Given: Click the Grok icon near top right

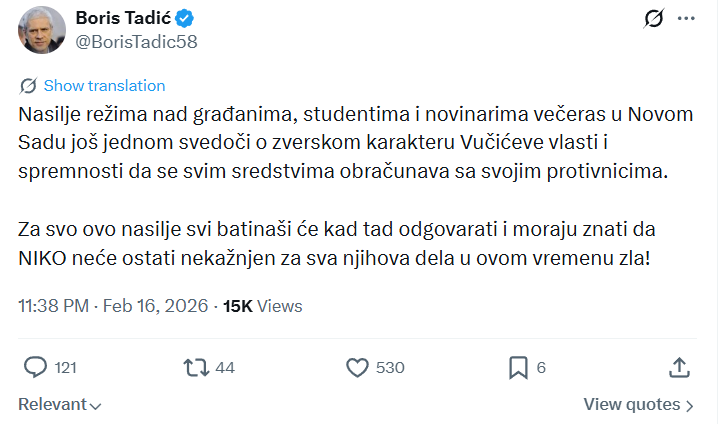Looking at the screenshot, I should pyautogui.click(x=655, y=19).
